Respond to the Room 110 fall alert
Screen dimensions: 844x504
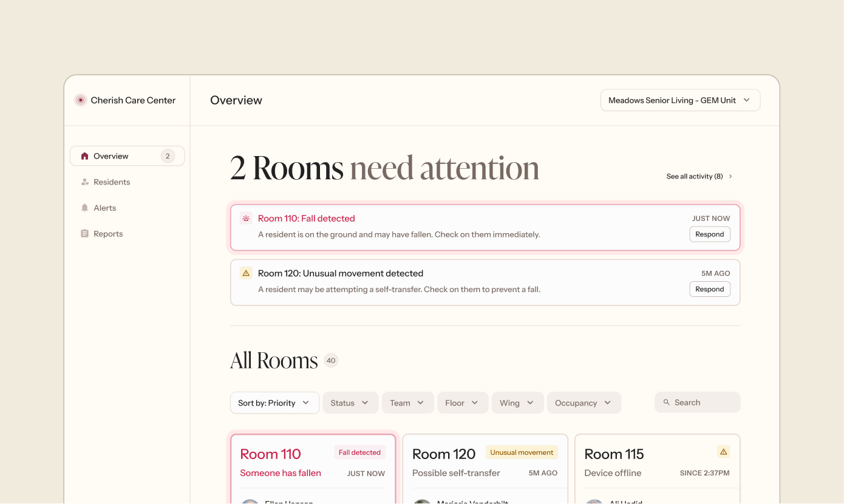click(x=710, y=234)
